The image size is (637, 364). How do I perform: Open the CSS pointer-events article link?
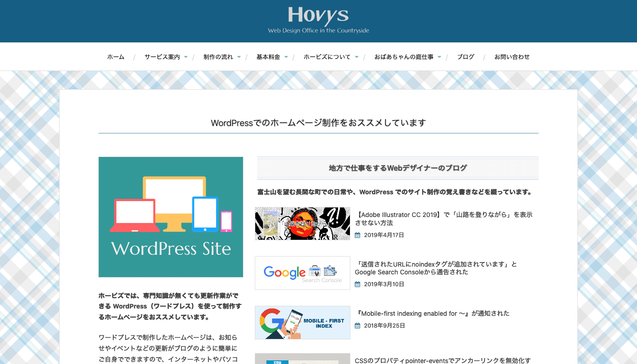[x=442, y=360]
